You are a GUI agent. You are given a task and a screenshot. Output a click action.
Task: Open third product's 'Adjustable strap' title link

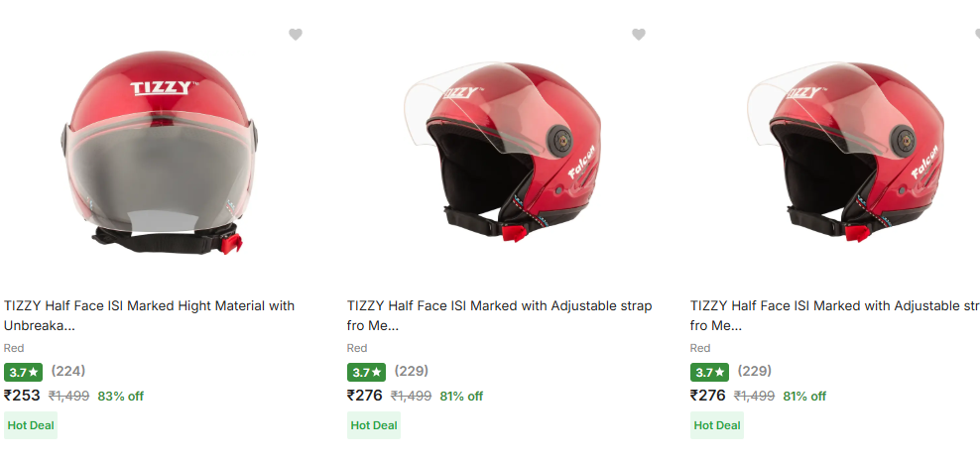[x=833, y=315]
